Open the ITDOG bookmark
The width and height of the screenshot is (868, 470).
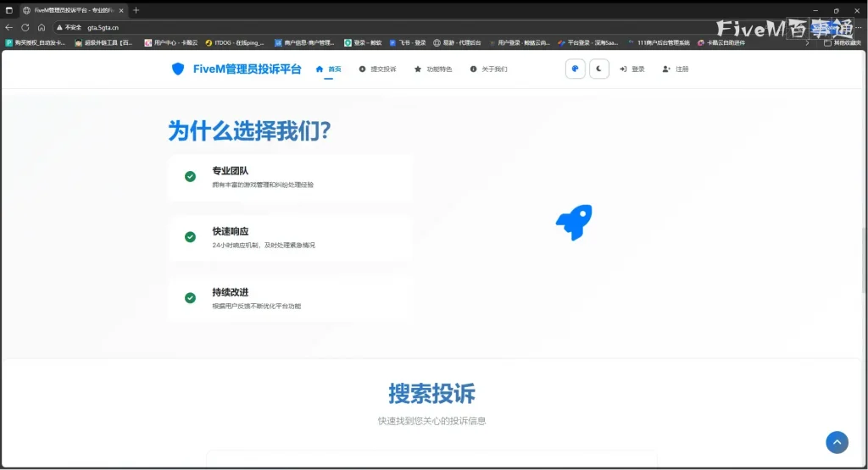pyautogui.click(x=235, y=42)
